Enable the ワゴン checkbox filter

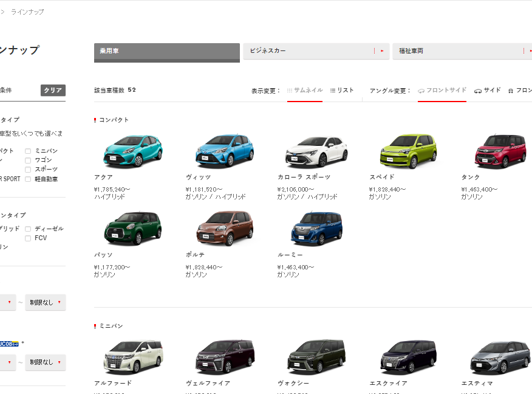click(x=28, y=160)
